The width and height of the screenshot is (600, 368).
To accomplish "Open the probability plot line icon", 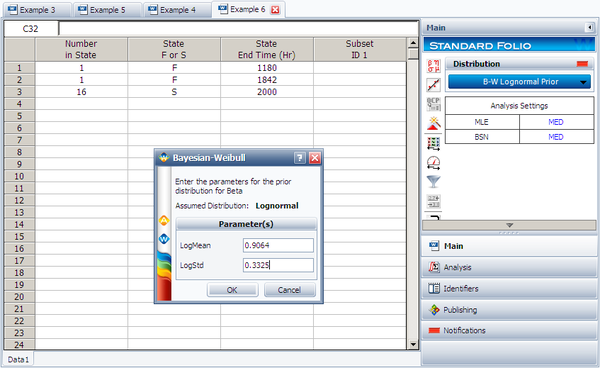I will tap(434, 85).
